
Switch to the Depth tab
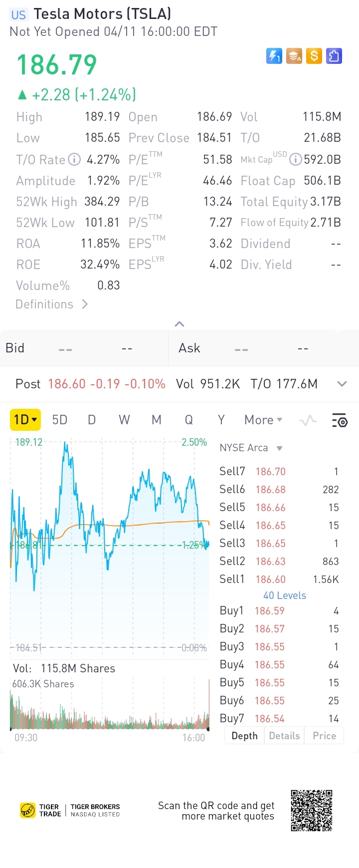[x=244, y=736]
